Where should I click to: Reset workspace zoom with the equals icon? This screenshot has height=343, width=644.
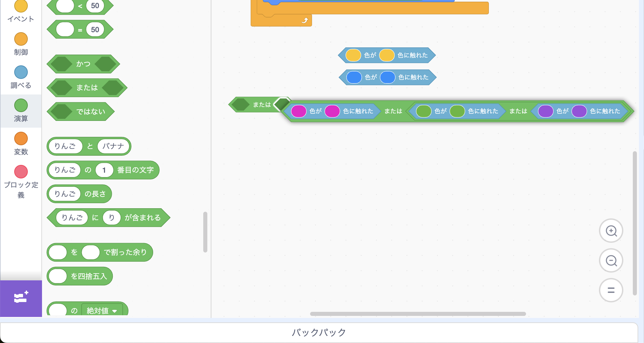pos(611,290)
